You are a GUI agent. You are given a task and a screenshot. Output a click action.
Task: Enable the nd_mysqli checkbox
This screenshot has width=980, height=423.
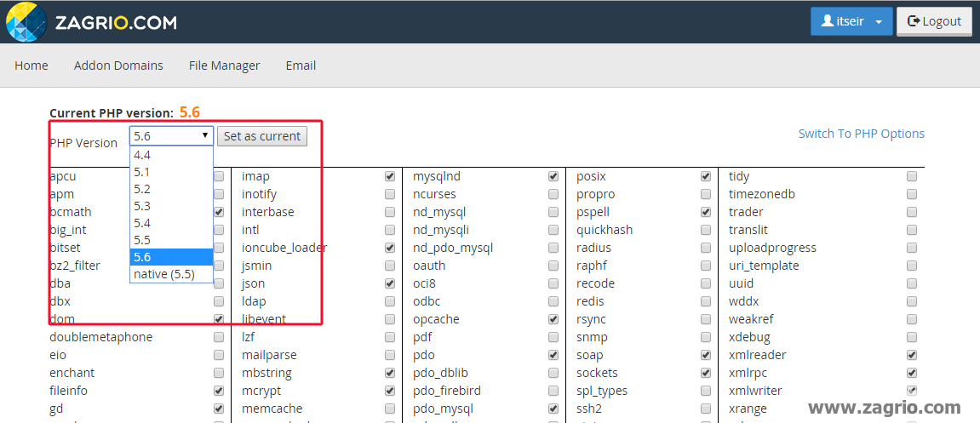(x=553, y=230)
